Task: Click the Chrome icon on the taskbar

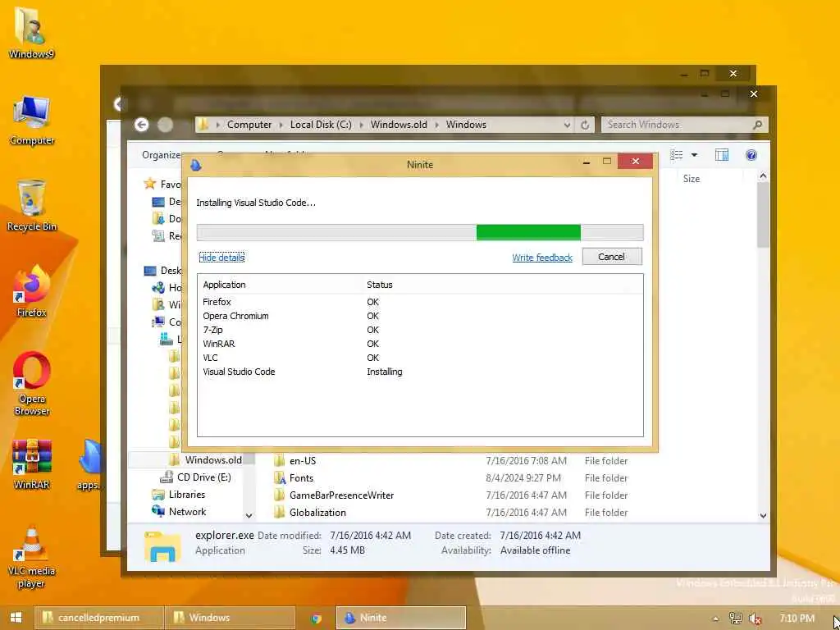Action: (316, 618)
